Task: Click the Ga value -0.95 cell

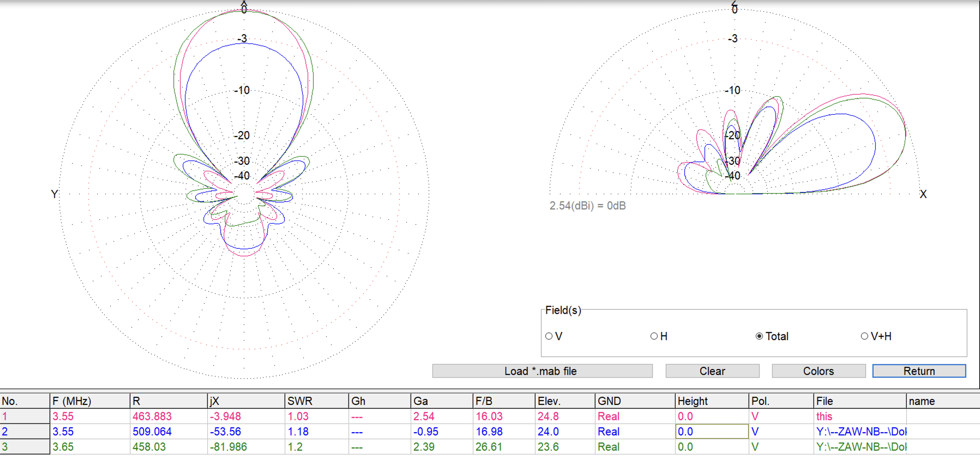Action: point(441,431)
